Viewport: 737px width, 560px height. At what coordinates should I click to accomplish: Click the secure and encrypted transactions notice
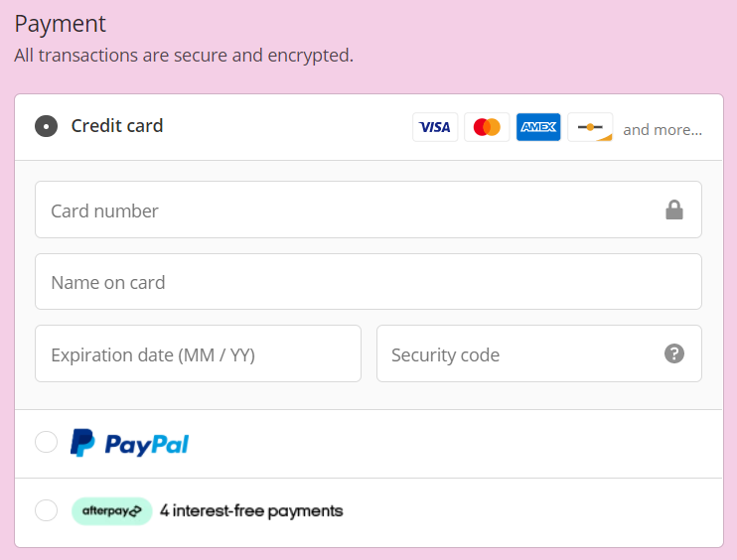184,56
